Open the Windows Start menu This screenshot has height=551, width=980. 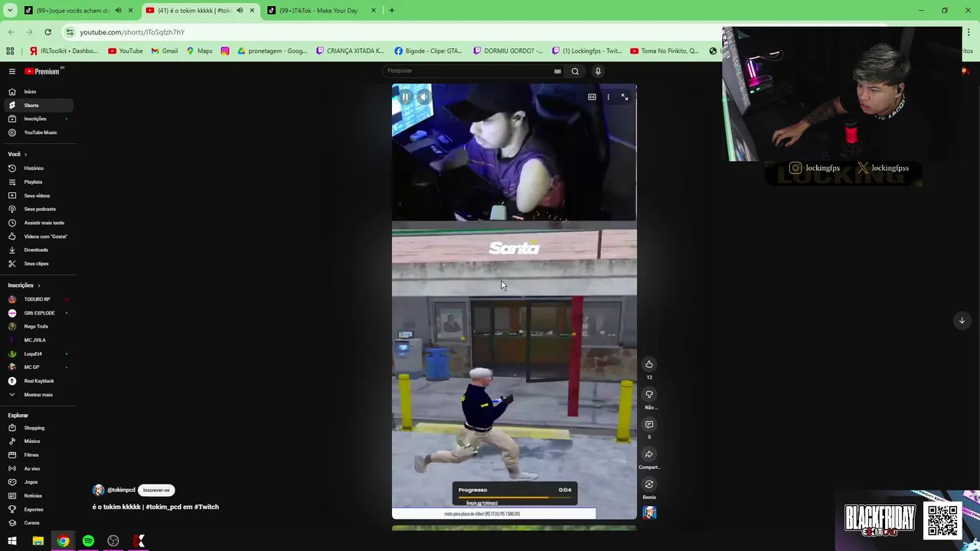pos(12,541)
